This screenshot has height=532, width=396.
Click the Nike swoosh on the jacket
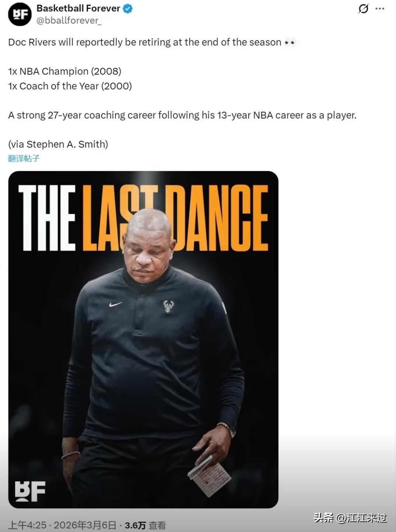(x=115, y=305)
